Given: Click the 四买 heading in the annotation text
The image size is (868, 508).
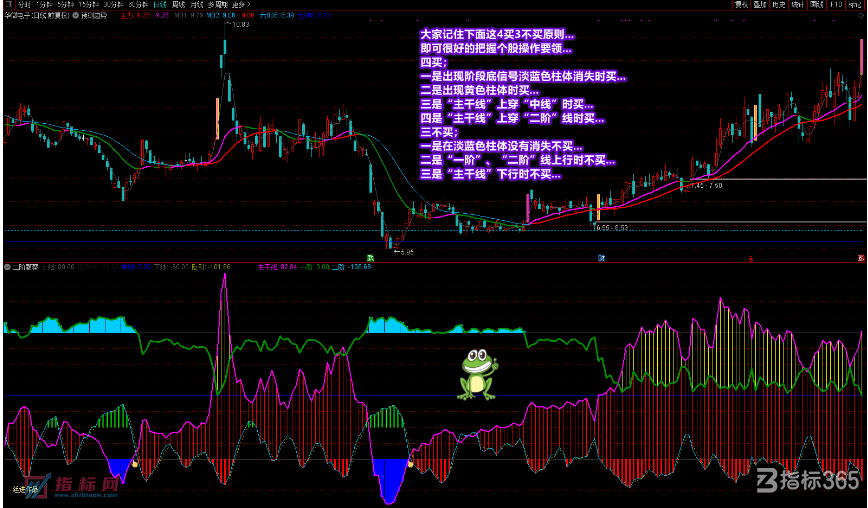Looking at the screenshot, I should click(433, 63).
